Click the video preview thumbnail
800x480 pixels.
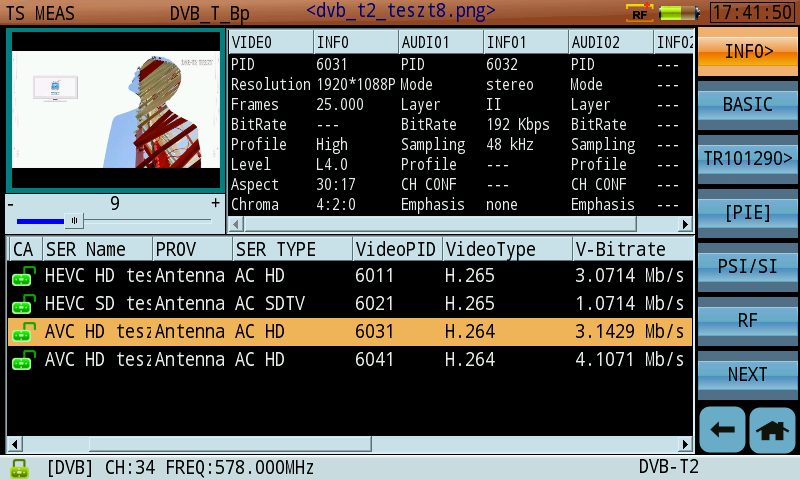(x=114, y=108)
